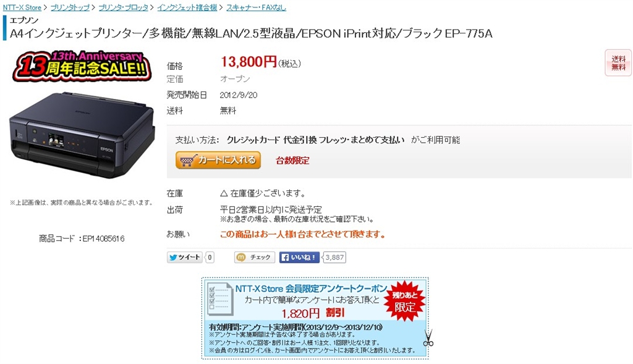Navigate to インクジェット複合機 breadcrumb

click(187, 7)
